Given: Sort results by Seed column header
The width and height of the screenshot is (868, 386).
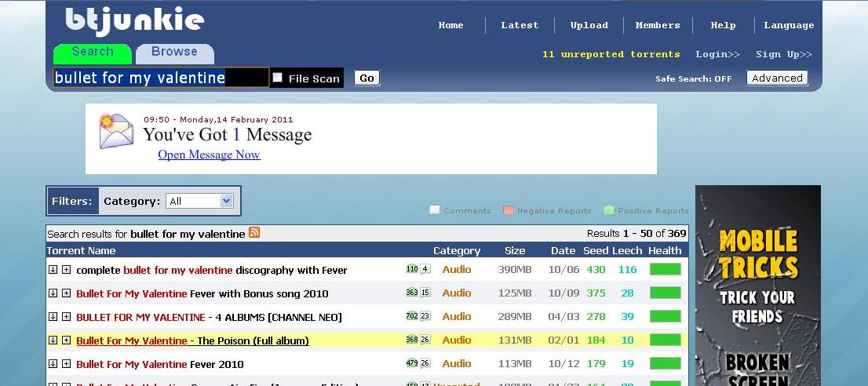Looking at the screenshot, I should (596, 250).
